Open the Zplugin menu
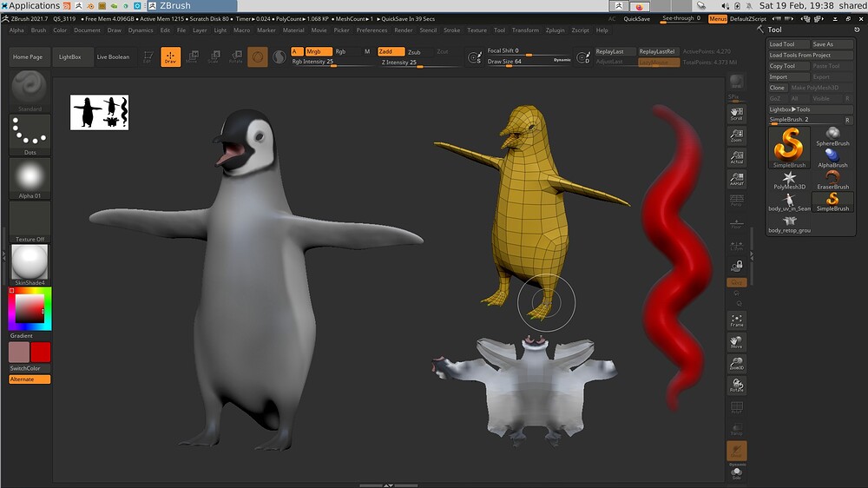The height and width of the screenshot is (488, 868). (x=555, y=30)
